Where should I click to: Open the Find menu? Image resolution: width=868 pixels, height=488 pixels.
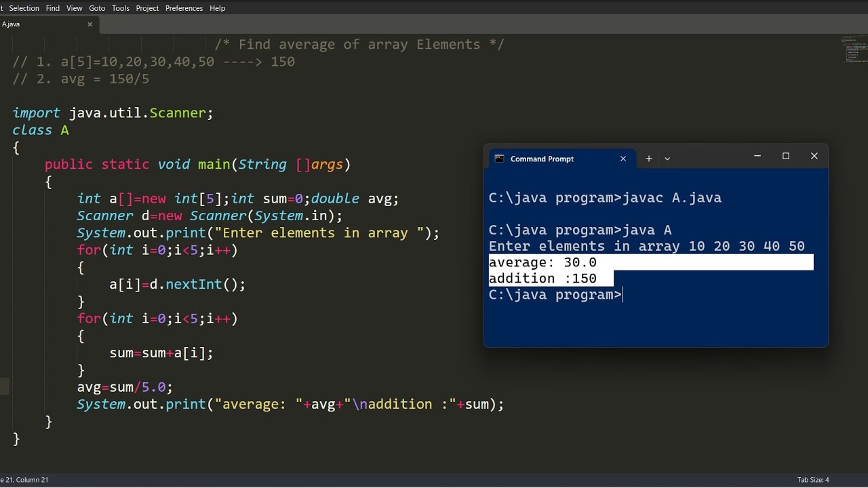53,8
